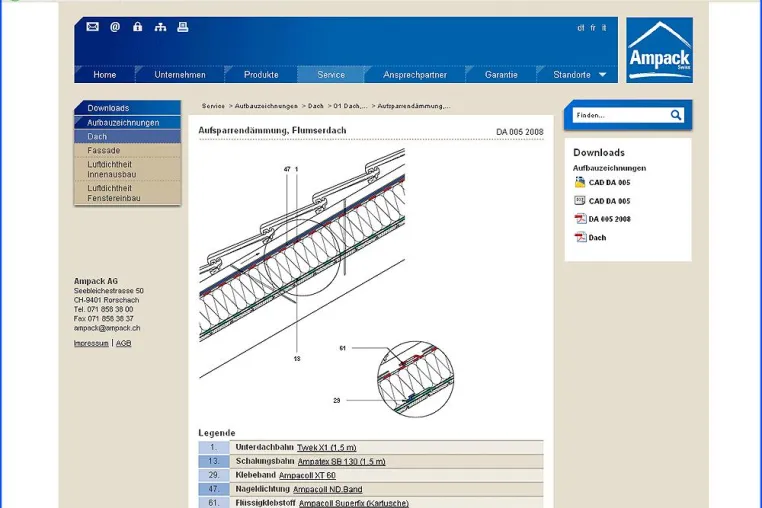Open the AGB link

pyautogui.click(x=123, y=343)
